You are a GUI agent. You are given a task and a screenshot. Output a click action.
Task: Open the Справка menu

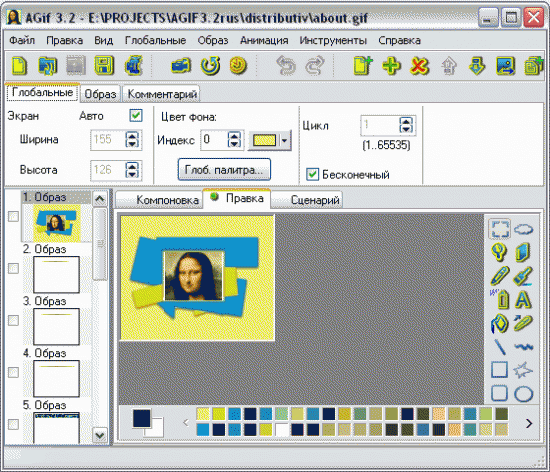399,40
